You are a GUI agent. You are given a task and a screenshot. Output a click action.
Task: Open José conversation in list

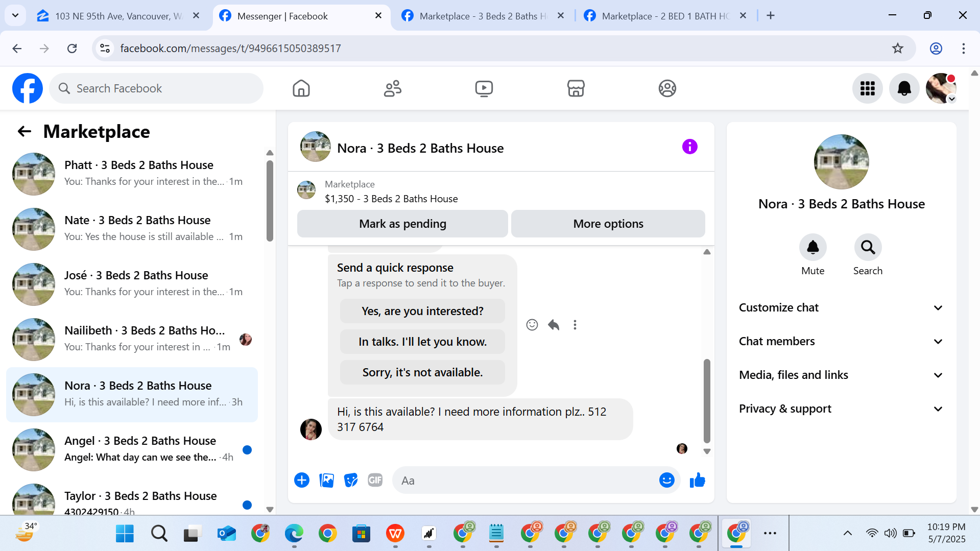point(132,284)
